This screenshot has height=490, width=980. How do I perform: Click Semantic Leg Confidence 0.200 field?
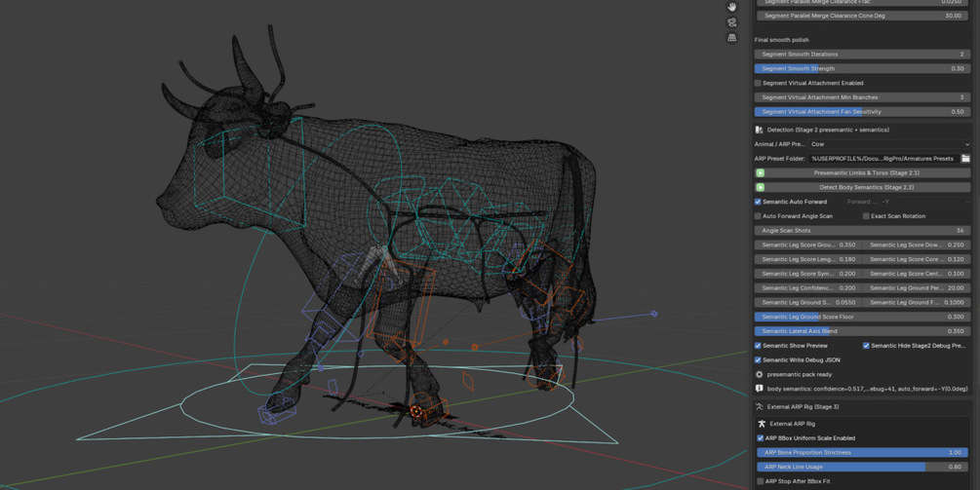[808, 287]
